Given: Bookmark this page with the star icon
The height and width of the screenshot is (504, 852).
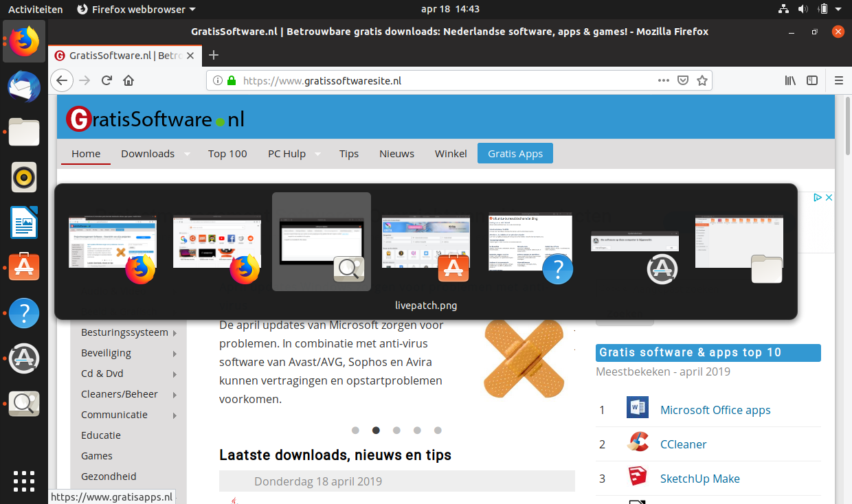Looking at the screenshot, I should pos(702,80).
